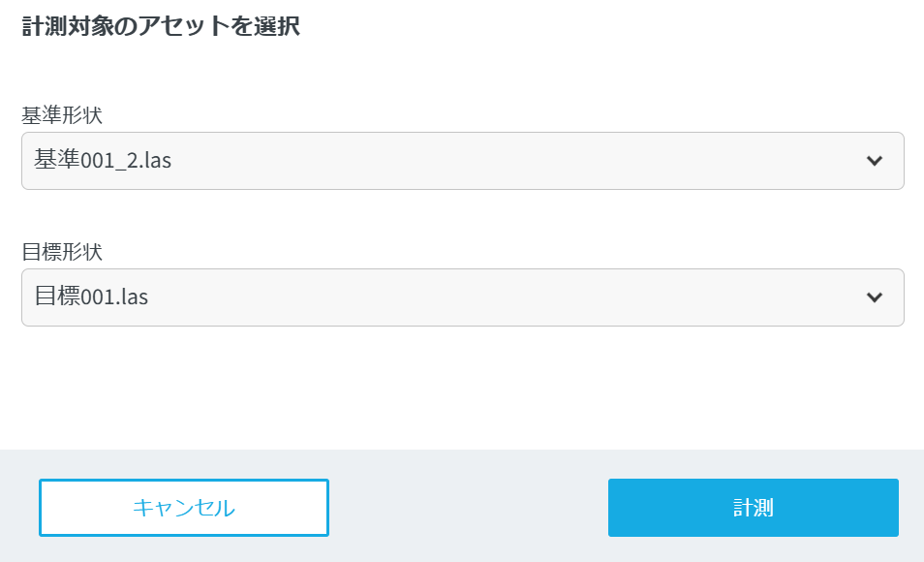Expand the reference shape asset list
This screenshot has width=924, height=562.
tap(462, 161)
